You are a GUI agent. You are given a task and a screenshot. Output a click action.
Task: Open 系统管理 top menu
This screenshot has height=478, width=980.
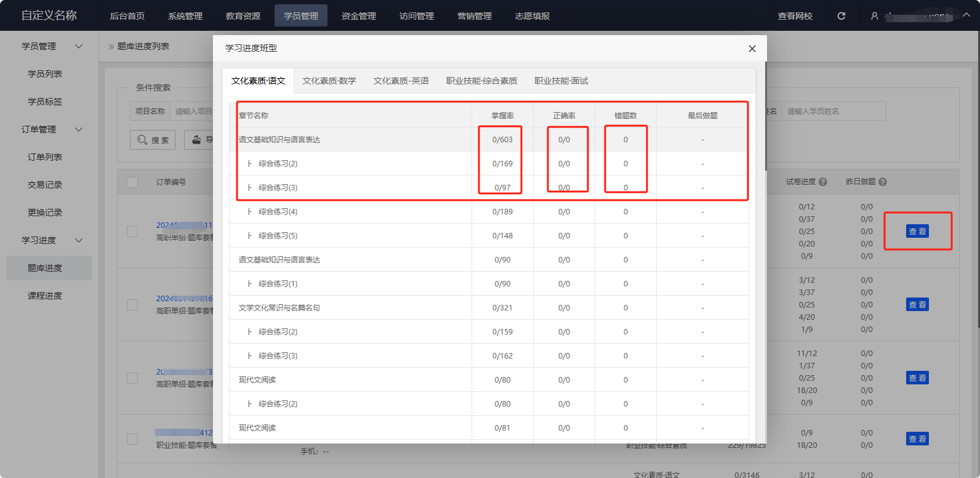click(x=185, y=16)
